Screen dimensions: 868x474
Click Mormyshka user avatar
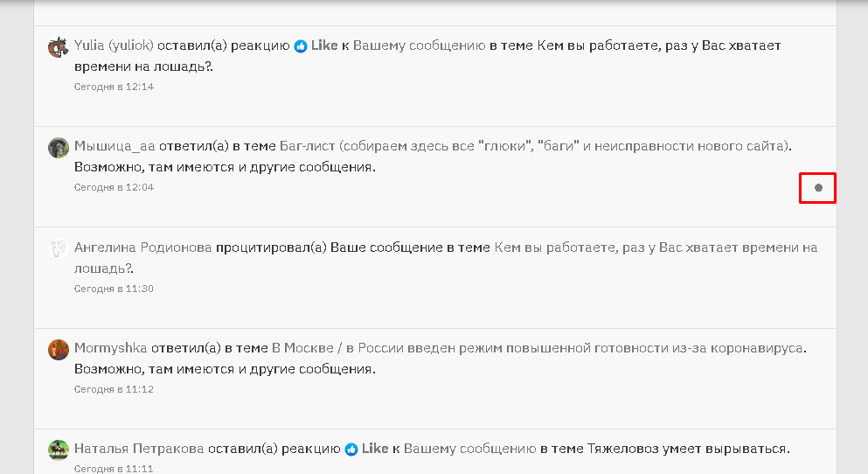(x=58, y=350)
